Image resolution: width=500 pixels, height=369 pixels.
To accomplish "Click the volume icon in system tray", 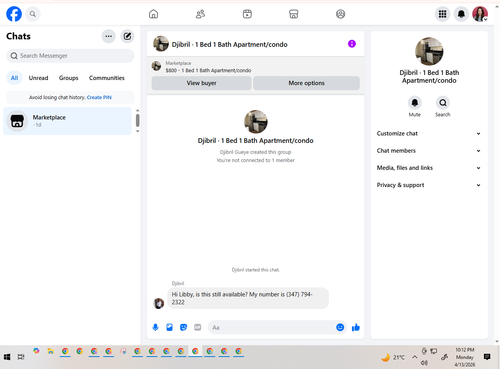I will (x=424, y=363).
